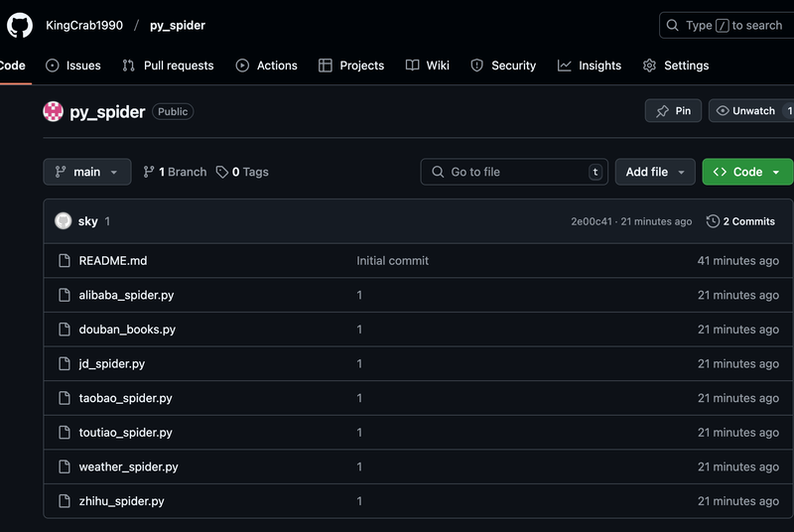Open the KingCrab1990 user link
Image resolution: width=794 pixels, height=532 pixels.
[x=84, y=25]
